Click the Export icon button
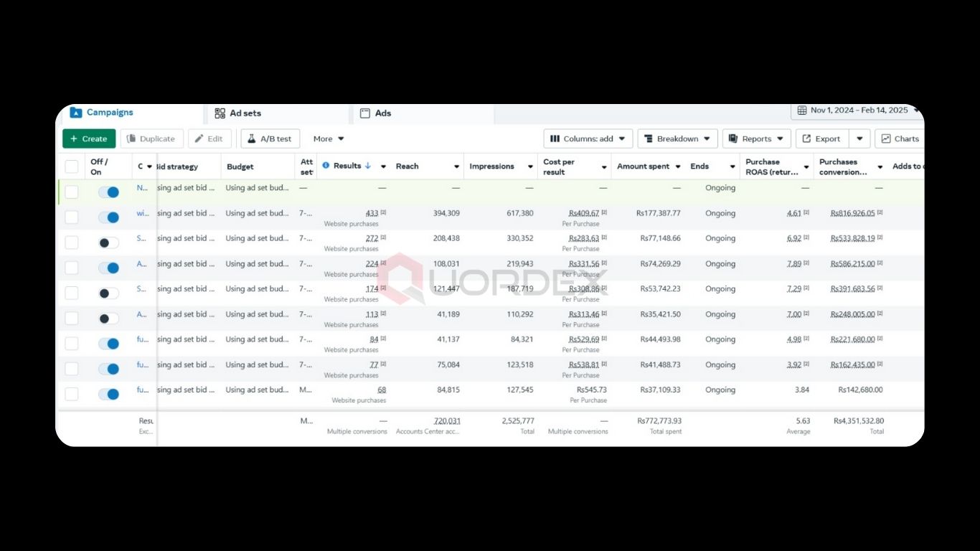 806,138
